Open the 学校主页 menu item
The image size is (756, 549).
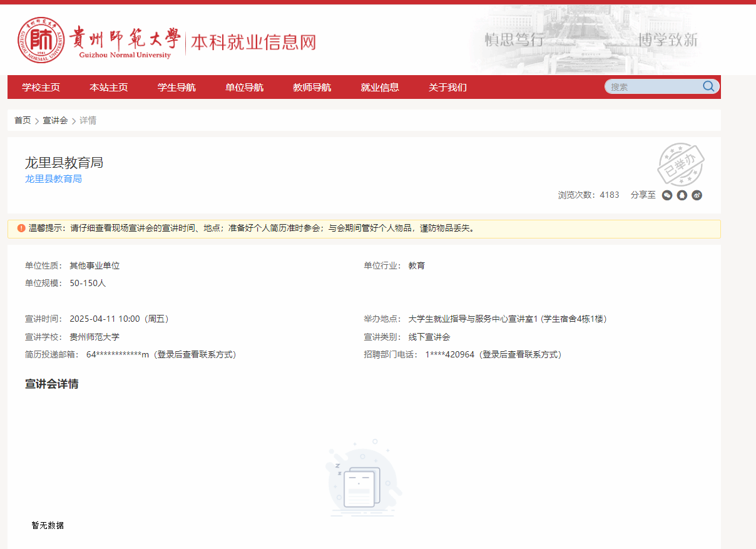click(41, 88)
